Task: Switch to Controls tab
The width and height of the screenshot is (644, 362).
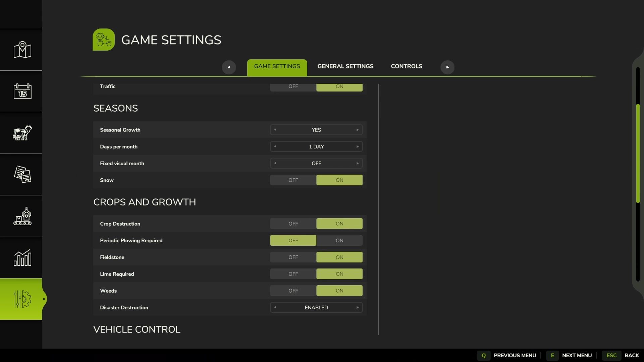Action: click(406, 66)
